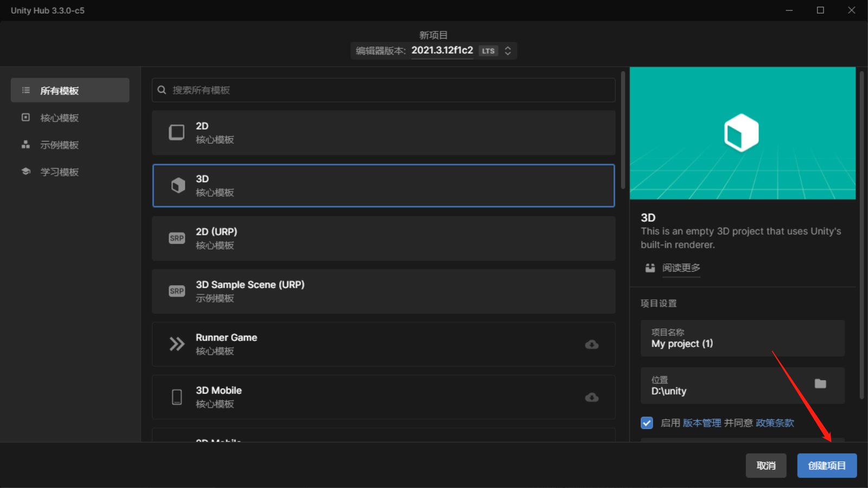This screenshot has height=488, width=868.
Task: Open the 版本管理 link
Action: (702, 423)
